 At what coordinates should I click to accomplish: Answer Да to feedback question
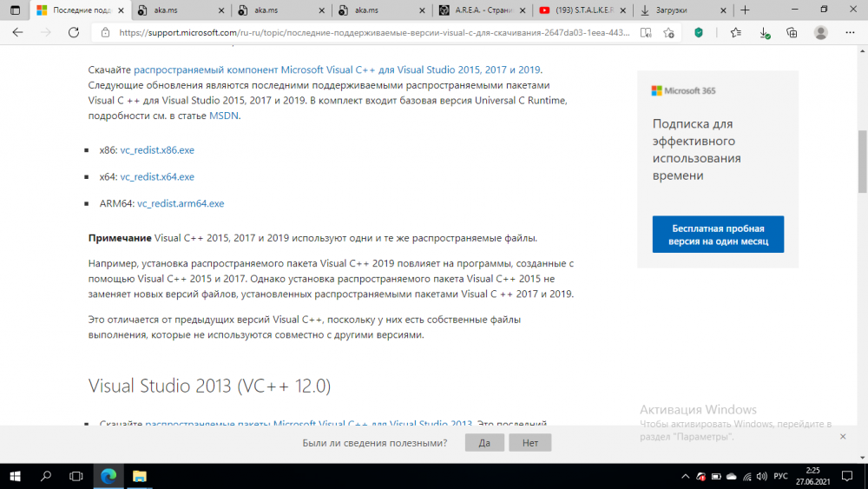(x=484, y=442)
